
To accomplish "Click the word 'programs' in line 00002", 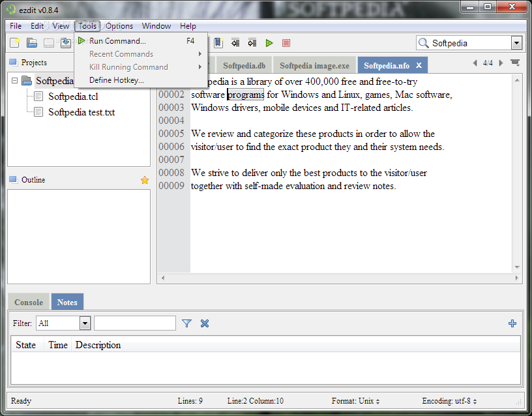I will click(246, 95).
